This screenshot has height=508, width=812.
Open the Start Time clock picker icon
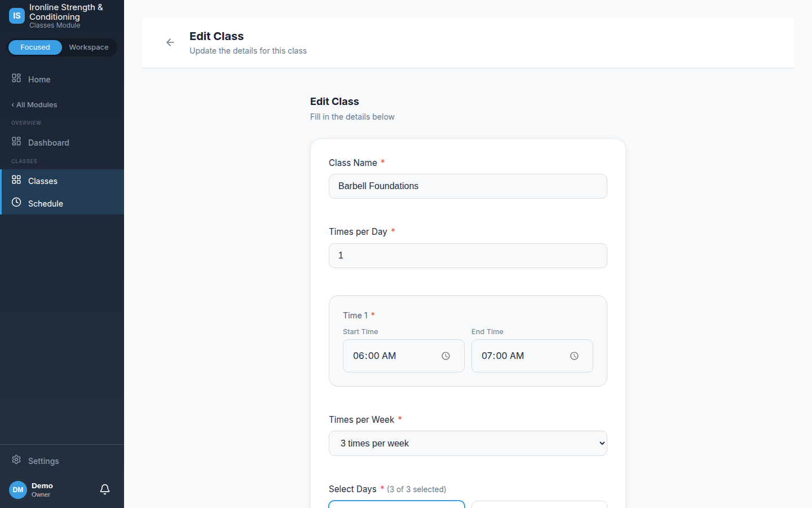(445, 356)
